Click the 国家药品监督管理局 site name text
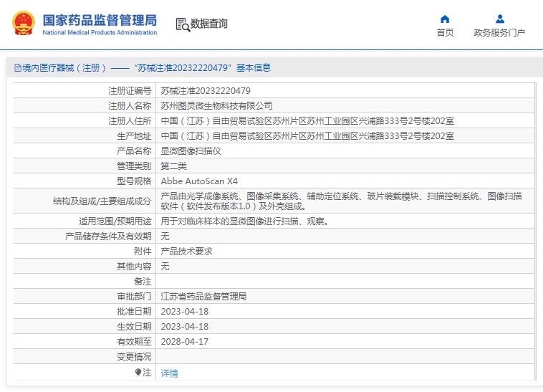Image resolution: width=543 pixels, height=392 pixels. [x=100, y=19]
